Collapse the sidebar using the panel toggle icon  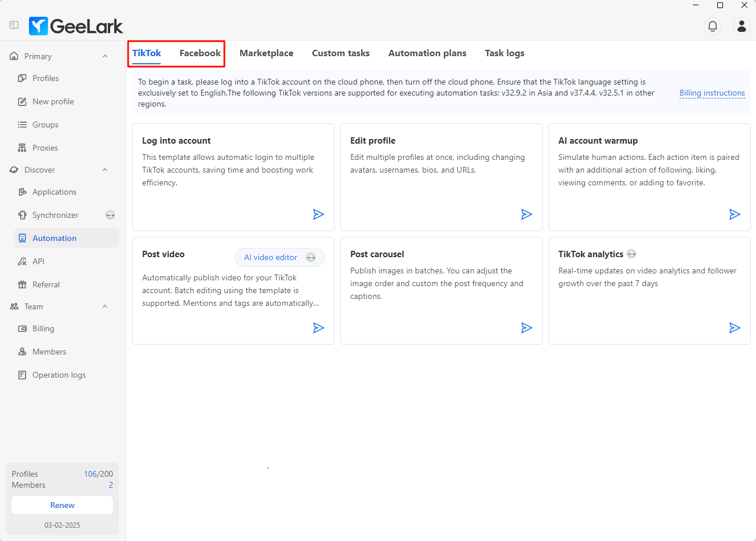point(14,25)
